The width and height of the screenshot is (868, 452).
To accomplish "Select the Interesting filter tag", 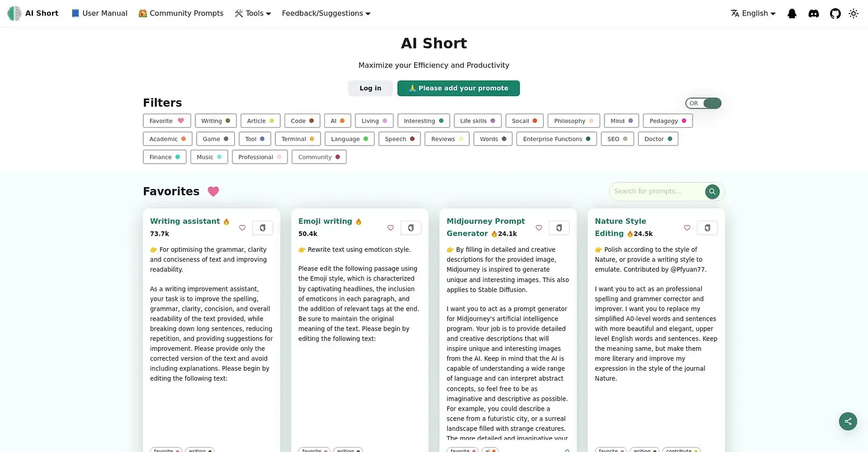I will (x=424, y=121).
